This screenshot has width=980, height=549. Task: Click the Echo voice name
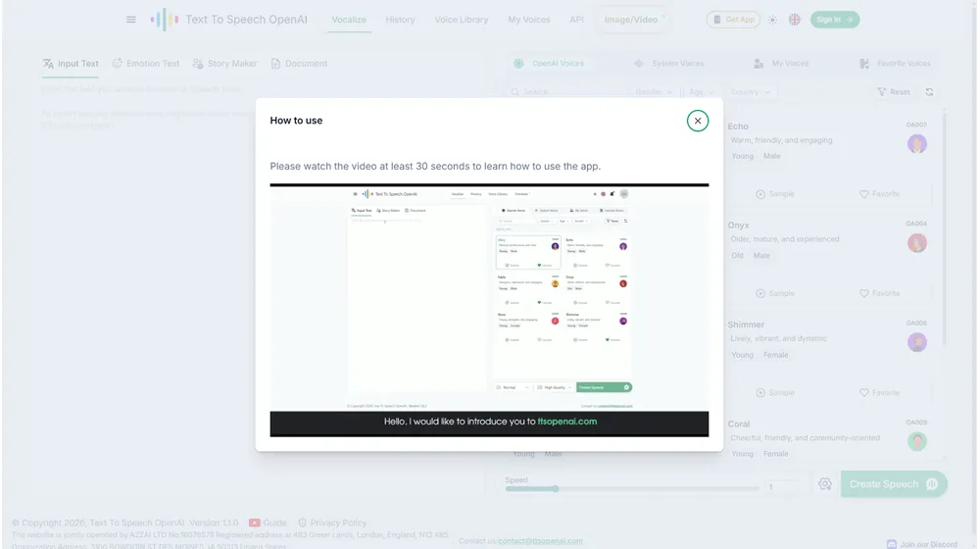tap(738, 126)
